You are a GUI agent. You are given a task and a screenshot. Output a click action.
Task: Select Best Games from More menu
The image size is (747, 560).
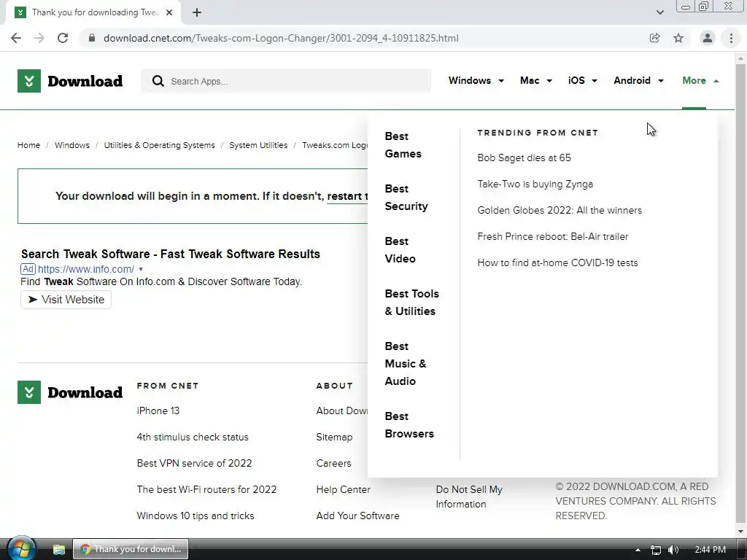pyautogui.click(x=403, y=145)
